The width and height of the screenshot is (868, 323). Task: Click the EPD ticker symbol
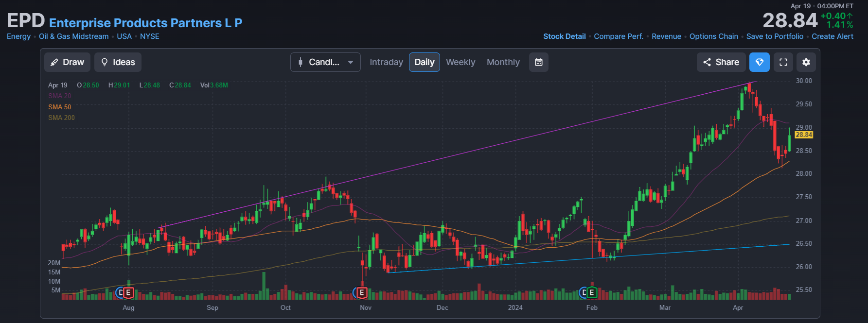[x=26, y=21]
